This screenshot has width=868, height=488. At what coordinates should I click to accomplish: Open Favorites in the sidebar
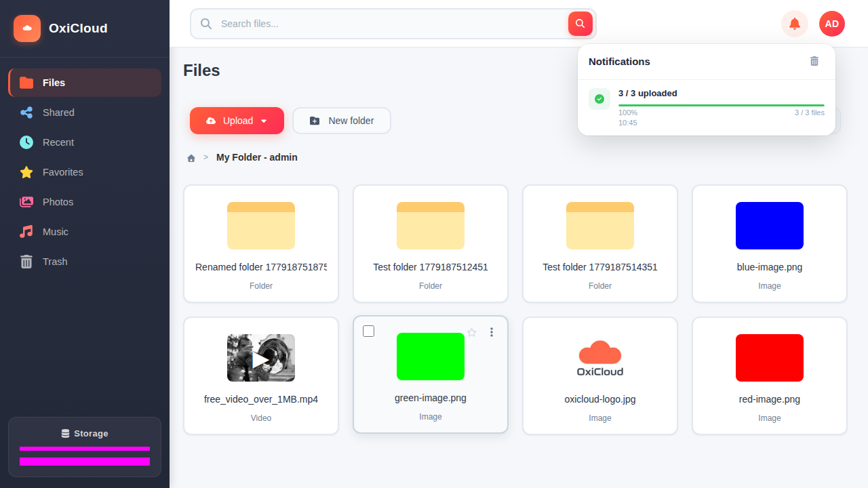coord(85,172)
